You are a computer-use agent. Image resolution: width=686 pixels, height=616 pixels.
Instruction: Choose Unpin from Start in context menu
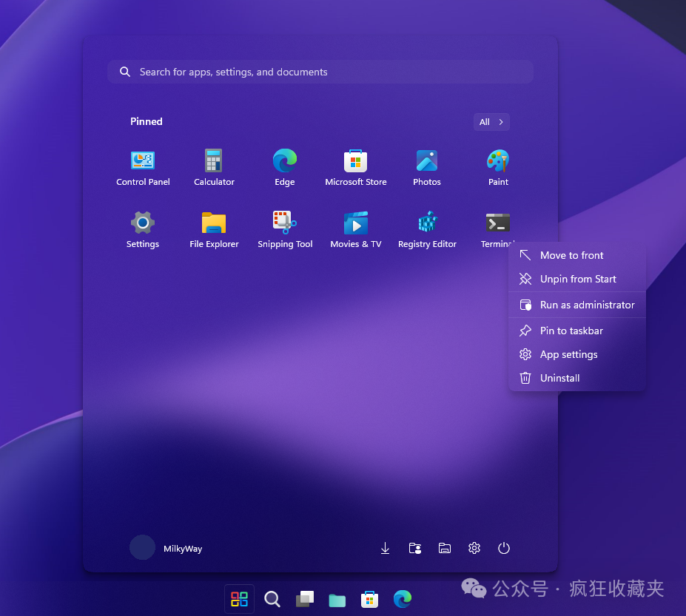coord(577,280)
